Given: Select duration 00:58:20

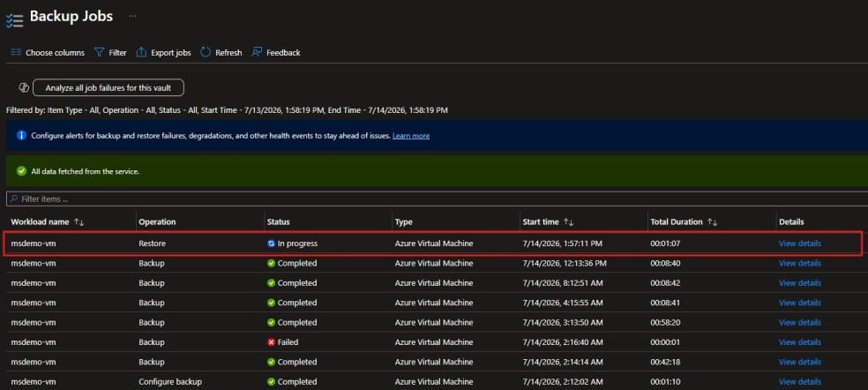Looking at the screenshot, I should tap(665, 322).
